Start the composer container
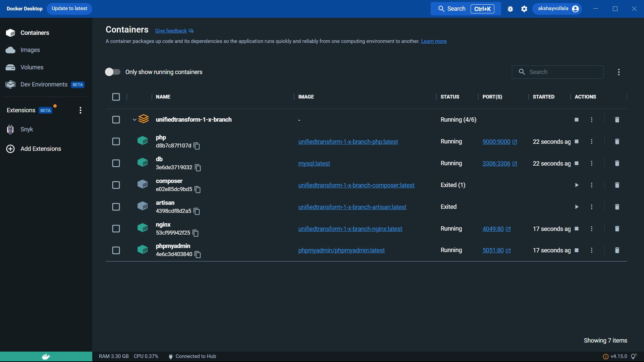 (x=577, y=185)
